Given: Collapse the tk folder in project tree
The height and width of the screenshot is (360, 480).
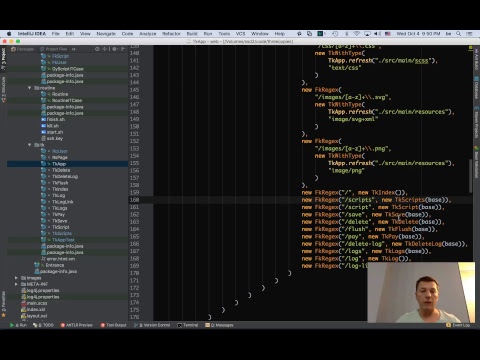Looking at the screenshot, I should (x=29, y=145).
